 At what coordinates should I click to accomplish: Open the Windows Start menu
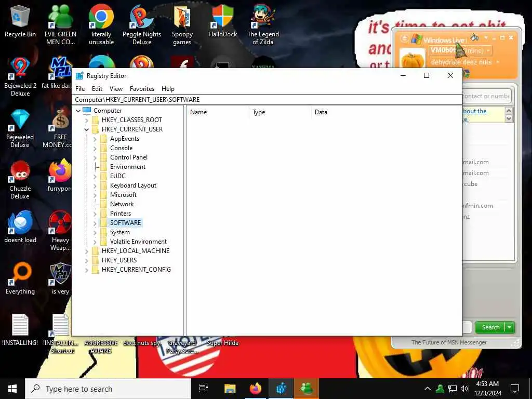(x=12, y=389)
